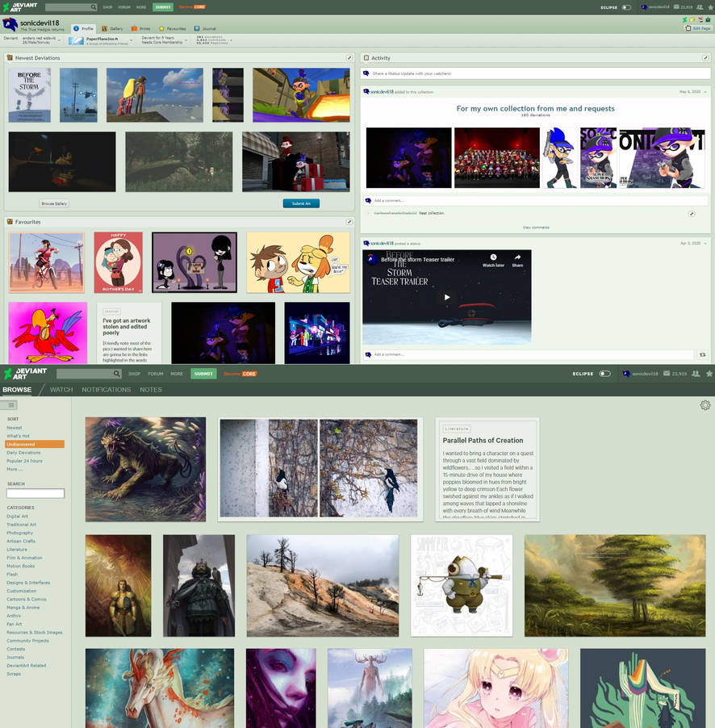Click the search magnifier in the profile page header
Image resolution: width=715 pixels, height=728 pixels.
[94, 7]
